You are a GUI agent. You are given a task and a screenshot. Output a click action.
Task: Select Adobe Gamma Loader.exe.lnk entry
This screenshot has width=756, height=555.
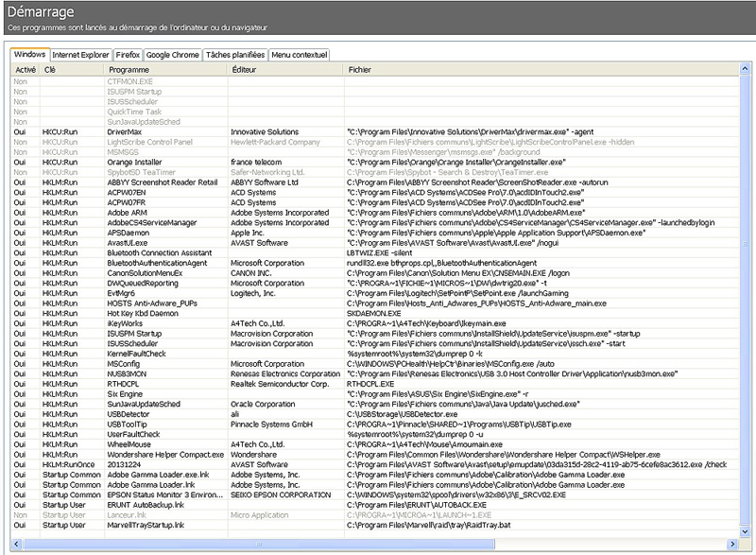375,475
